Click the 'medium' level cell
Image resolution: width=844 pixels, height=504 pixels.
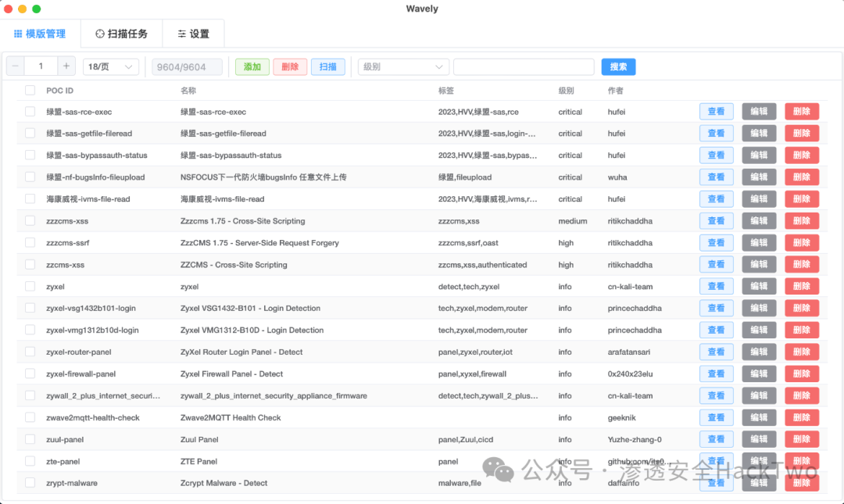(573, 221)
